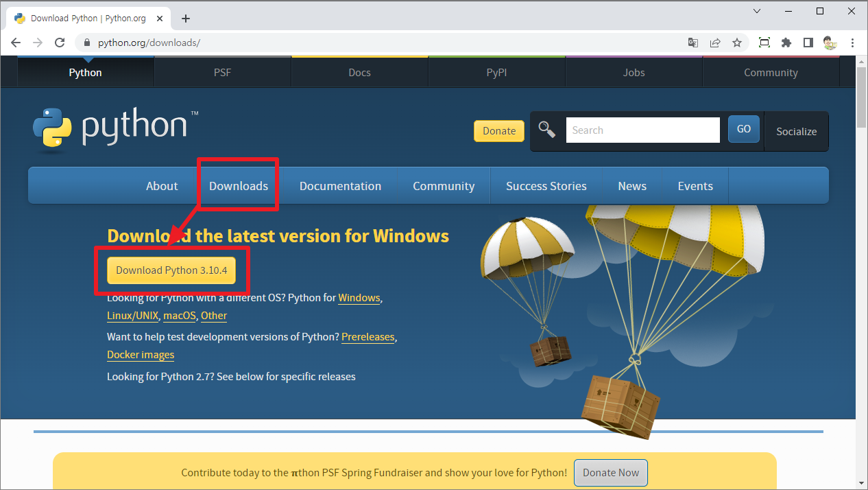Open the Community top-bar tab
The image size is (868, 490).
[x=771, y=72]
